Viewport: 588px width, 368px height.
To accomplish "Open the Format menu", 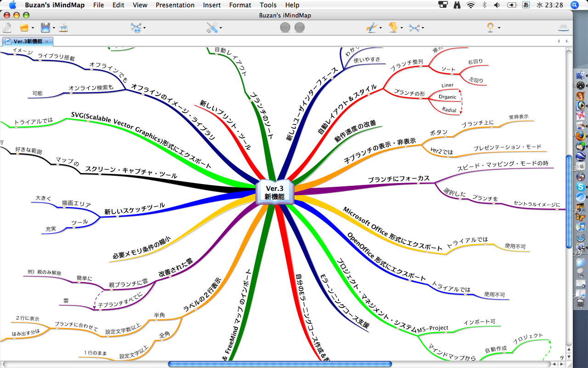I will coord(240,5).
